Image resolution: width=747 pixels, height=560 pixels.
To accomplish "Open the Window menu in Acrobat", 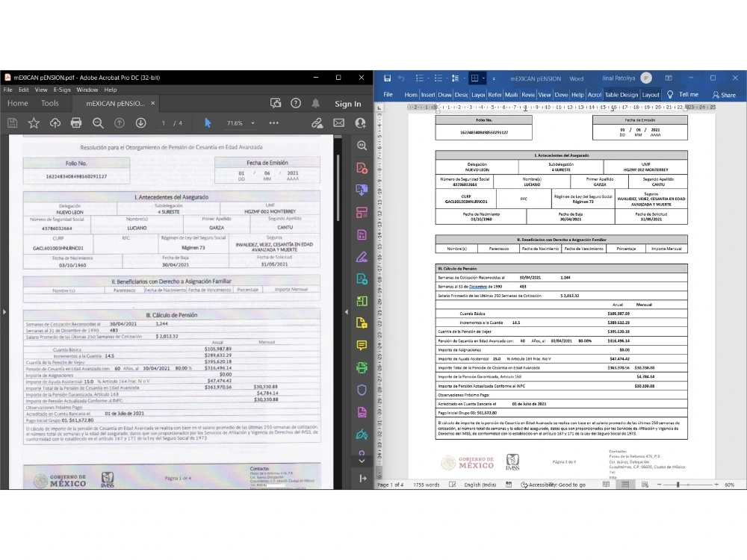I will coord(87,90).
